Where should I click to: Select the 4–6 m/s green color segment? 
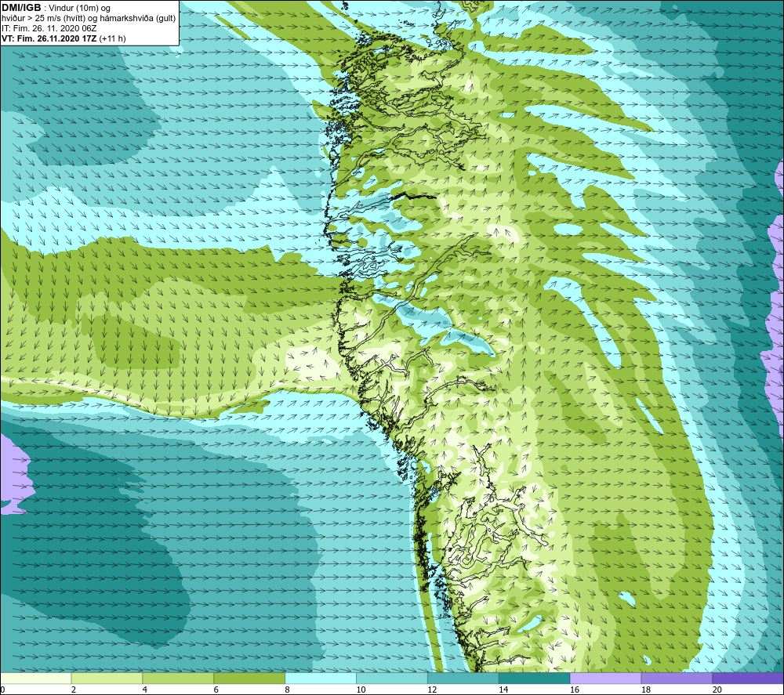pyautogui.click(x=178, y=678)
